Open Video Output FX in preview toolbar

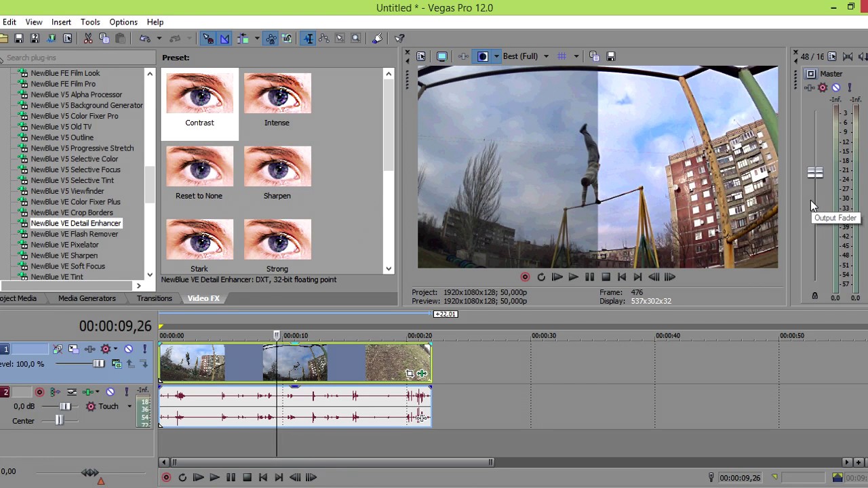coord(463,56)
